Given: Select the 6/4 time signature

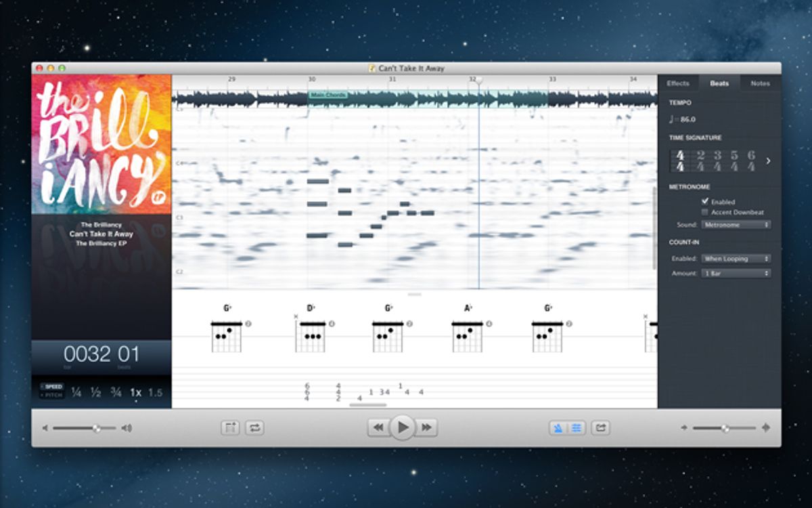Looking at the screenshot, I should (751, 161).
